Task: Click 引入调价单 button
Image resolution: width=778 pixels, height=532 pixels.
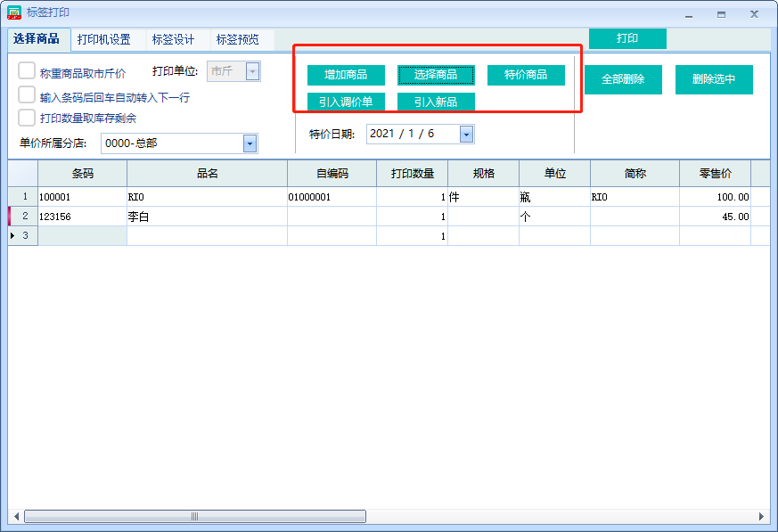Action: tap(346, 102)
